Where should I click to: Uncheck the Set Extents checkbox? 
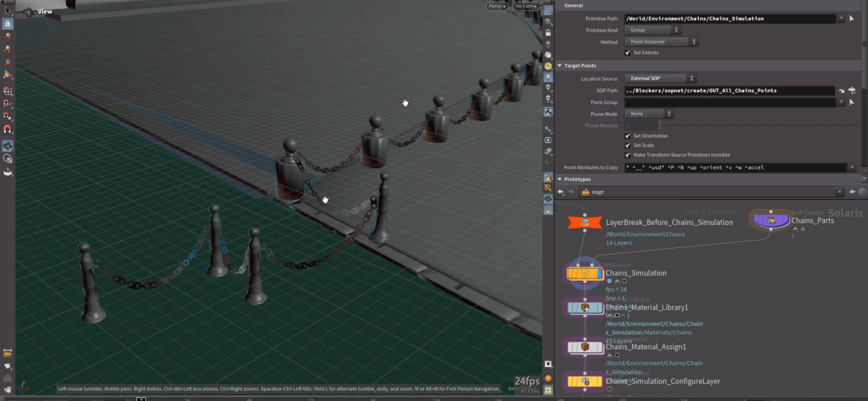pyautogui.click(x=628, y=53)
